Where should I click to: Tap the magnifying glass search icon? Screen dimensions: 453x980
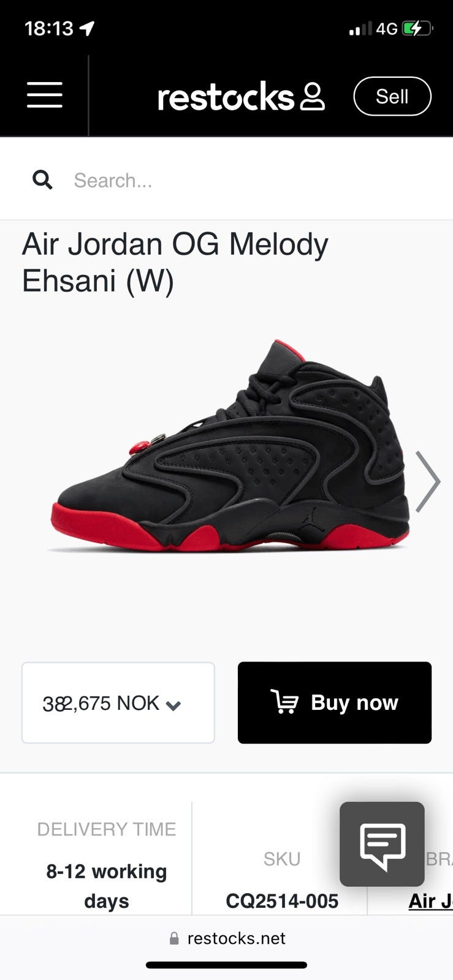pos(42,180)
